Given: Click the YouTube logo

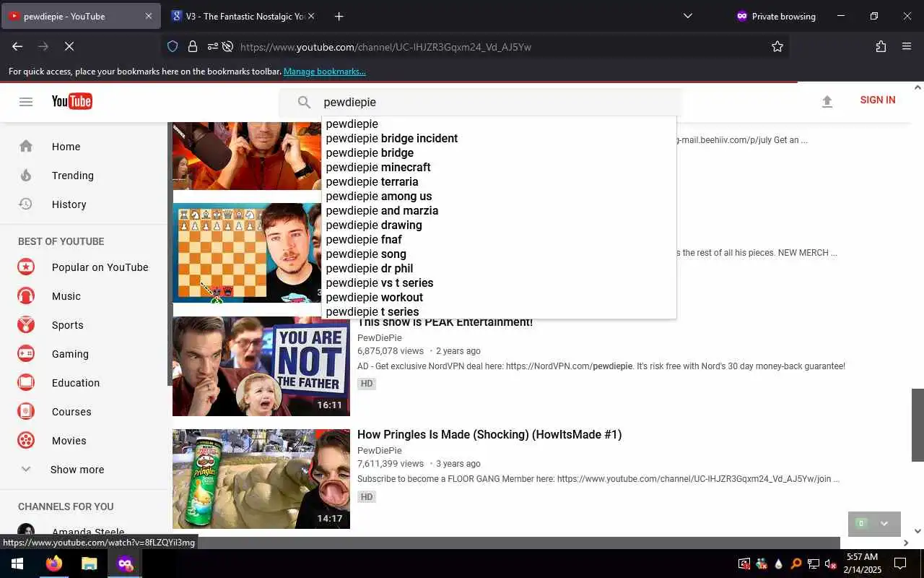Looking at the screenshot, I should pos(71,101).
